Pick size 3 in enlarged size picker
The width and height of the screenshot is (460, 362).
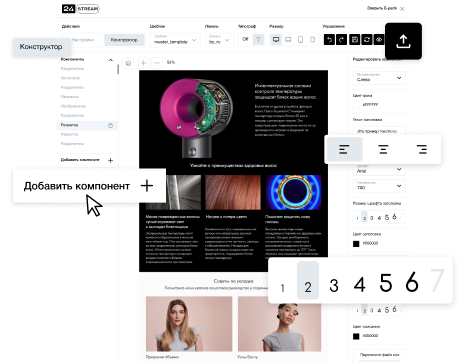tap(334, 285)
